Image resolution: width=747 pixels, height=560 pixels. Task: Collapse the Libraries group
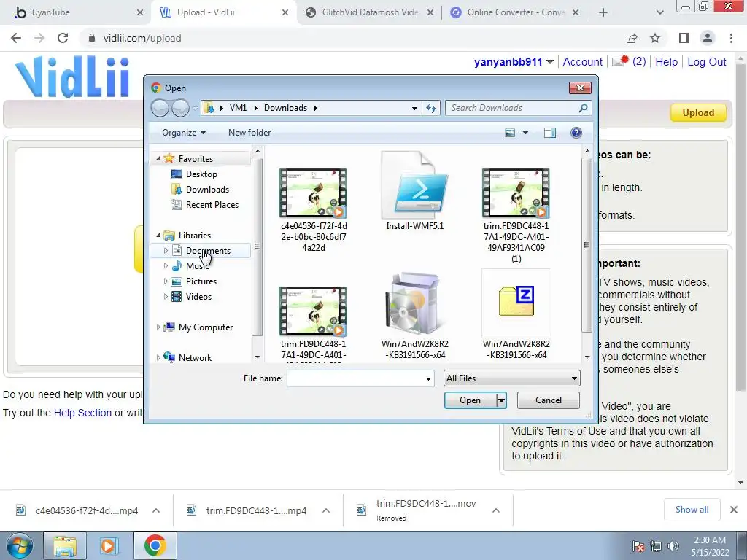click(158, 236)
